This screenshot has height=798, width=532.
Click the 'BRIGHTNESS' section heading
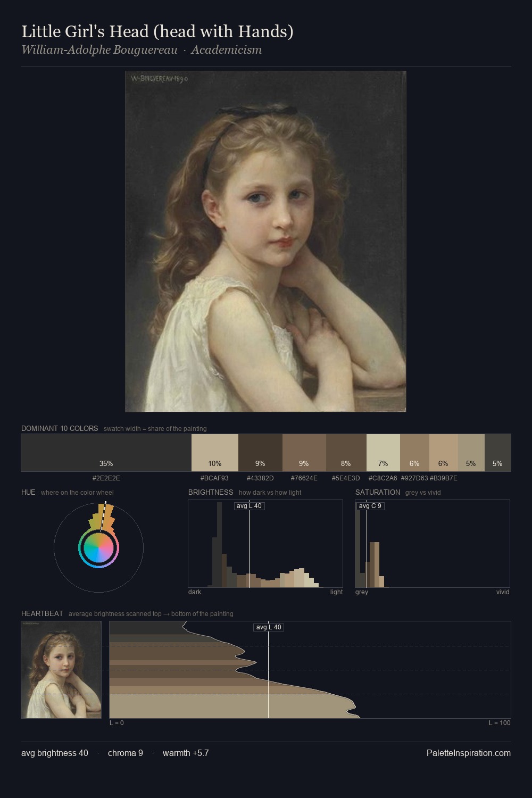[x=211, y=492]
